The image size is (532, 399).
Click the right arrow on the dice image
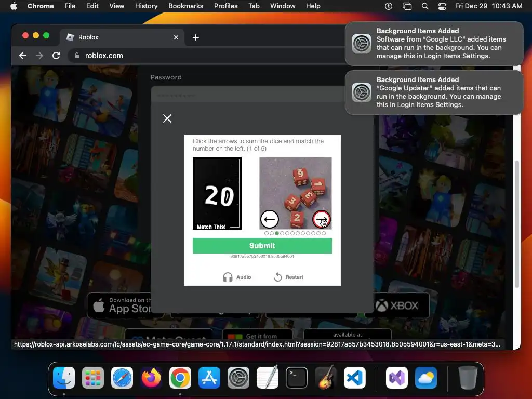point(321,219)
